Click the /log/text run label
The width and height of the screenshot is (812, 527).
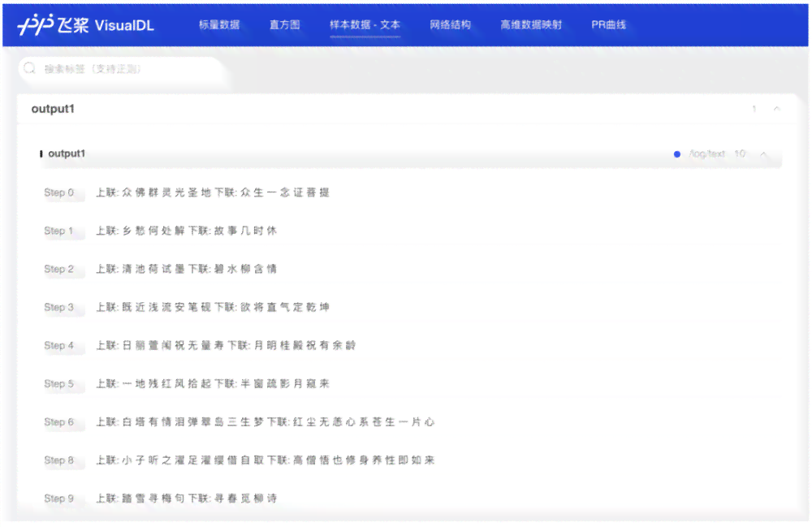point(707,153)
